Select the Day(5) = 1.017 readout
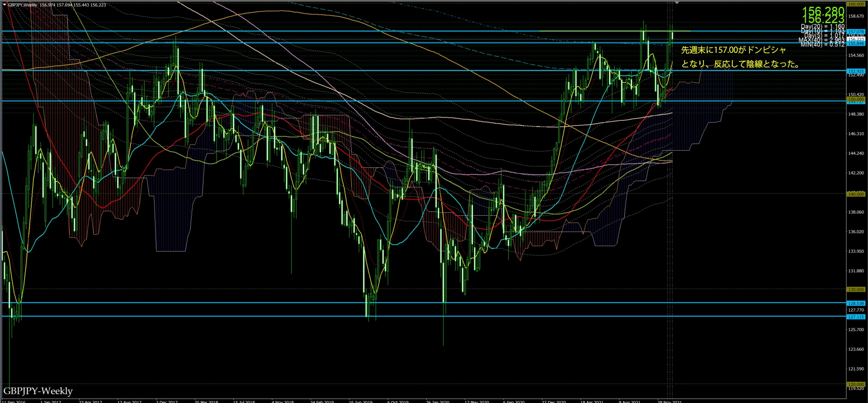The width and height of the screenshot is (868, 403). coord(825,36)
